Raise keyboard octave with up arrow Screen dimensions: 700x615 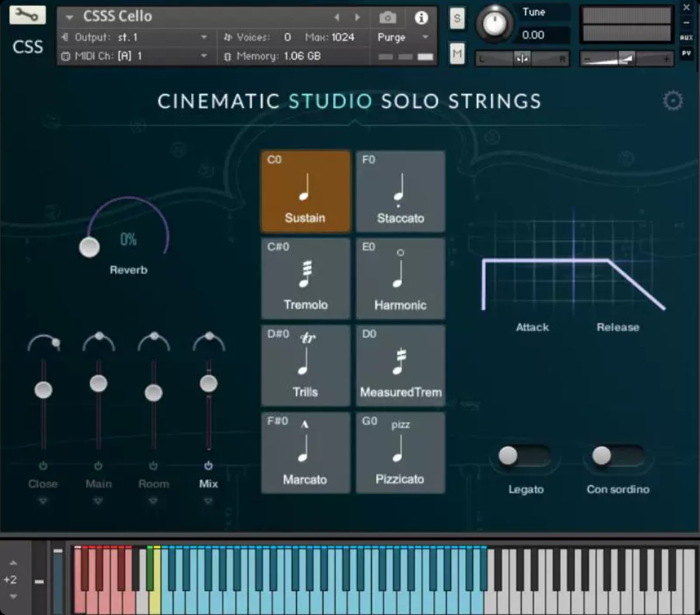(x=13, y=562)
